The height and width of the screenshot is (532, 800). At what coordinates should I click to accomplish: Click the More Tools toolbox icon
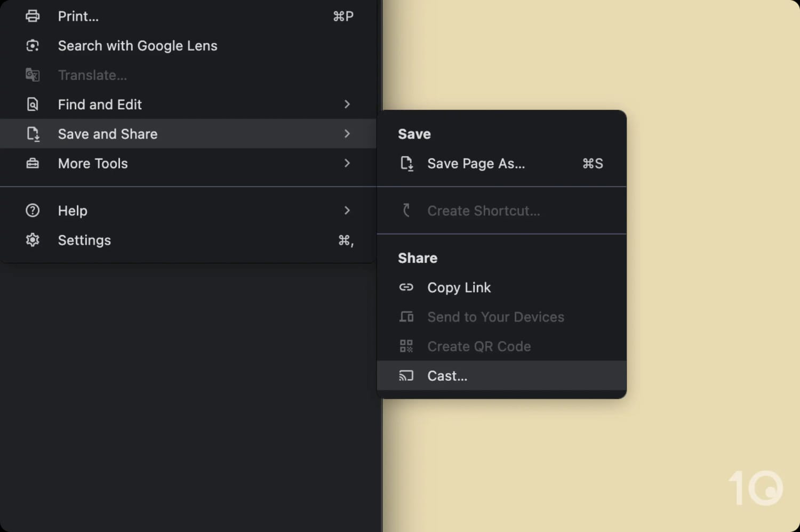(33, 163)
